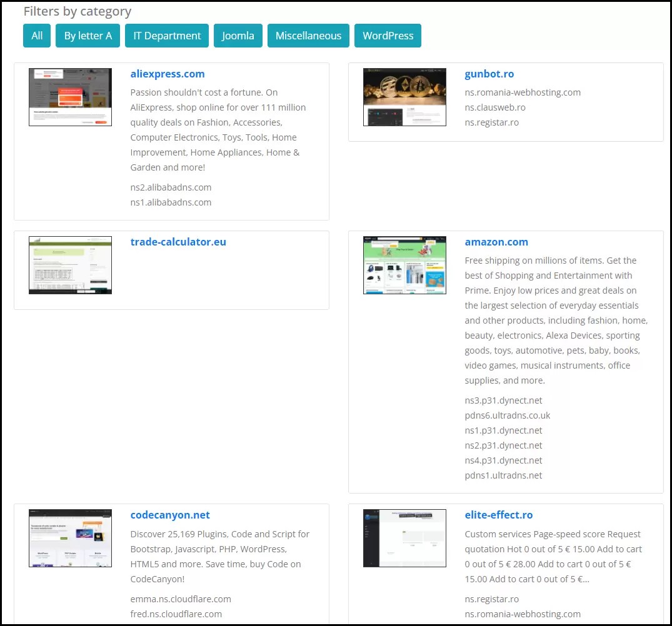Click ns.clausweb.ro nameserver text
Viewport: 672px width, 626px height.
point(495,107)
